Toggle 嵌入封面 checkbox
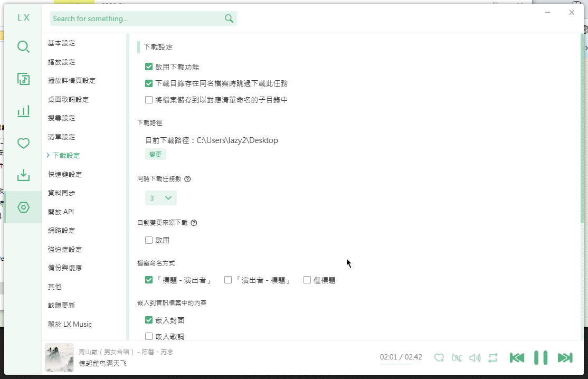 (149, 320)
